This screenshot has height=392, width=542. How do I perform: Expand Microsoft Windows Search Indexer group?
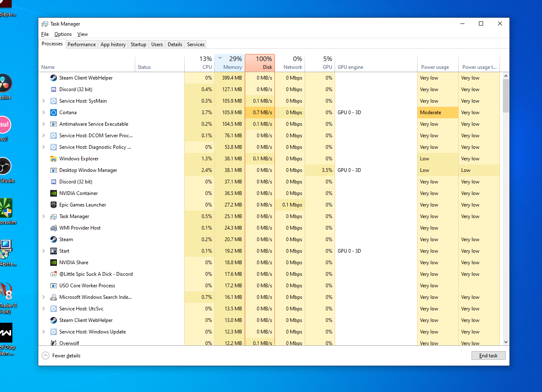coord(44,297)
